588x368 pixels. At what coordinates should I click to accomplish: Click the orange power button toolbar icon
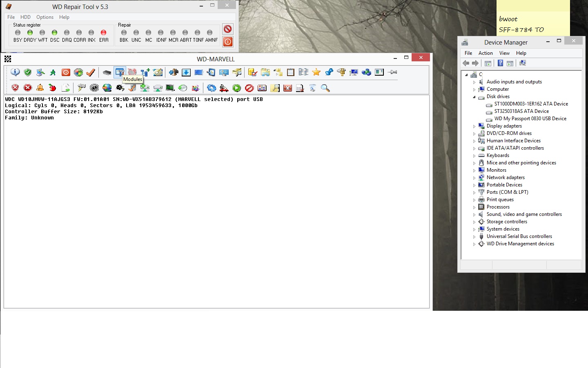click(66, 72)
